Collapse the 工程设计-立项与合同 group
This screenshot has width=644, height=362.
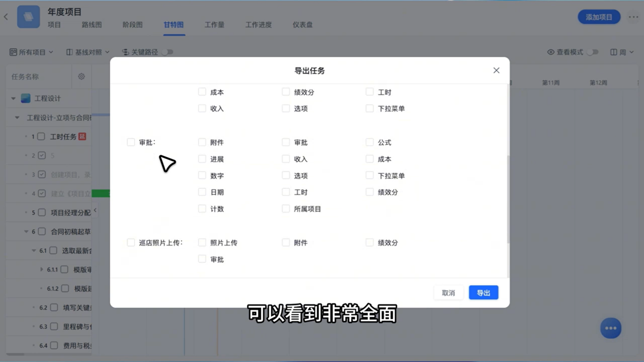17,117
